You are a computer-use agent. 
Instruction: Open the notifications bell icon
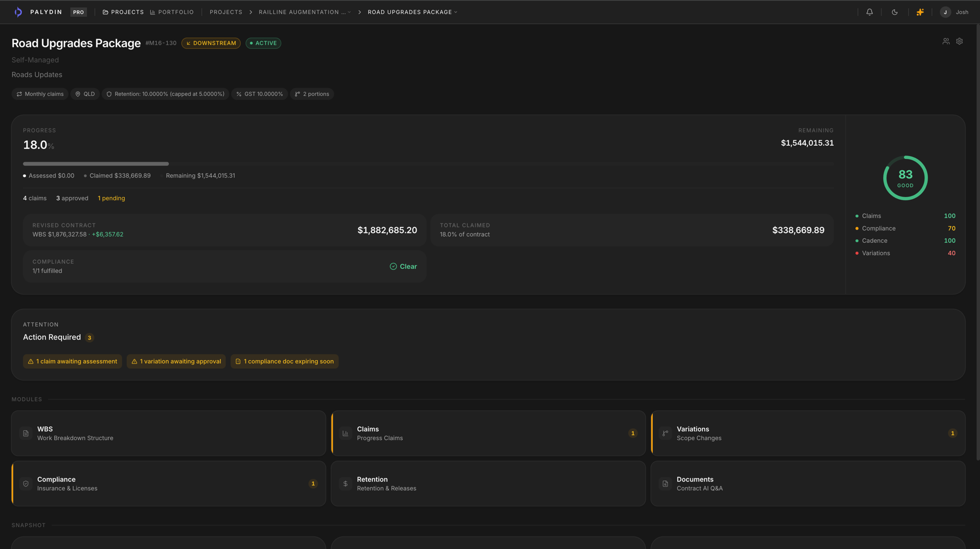pos(869,11)
